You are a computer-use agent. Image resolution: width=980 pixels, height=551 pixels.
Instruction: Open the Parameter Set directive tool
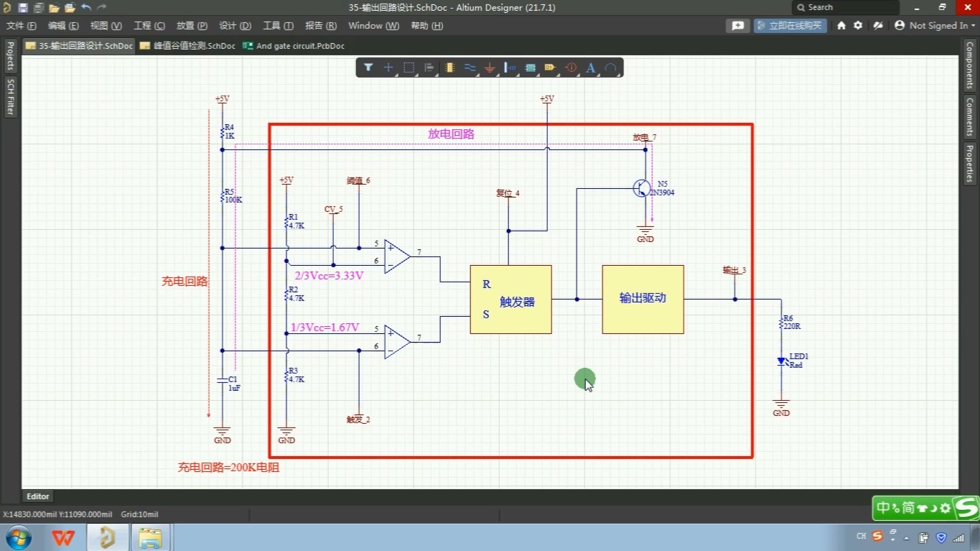(x=571, y=68)
